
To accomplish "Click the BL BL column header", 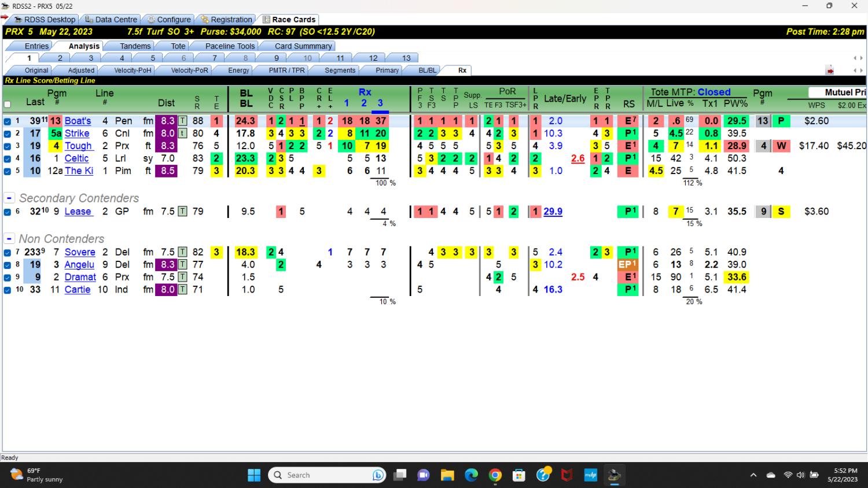I will click(x=246, y=98).
